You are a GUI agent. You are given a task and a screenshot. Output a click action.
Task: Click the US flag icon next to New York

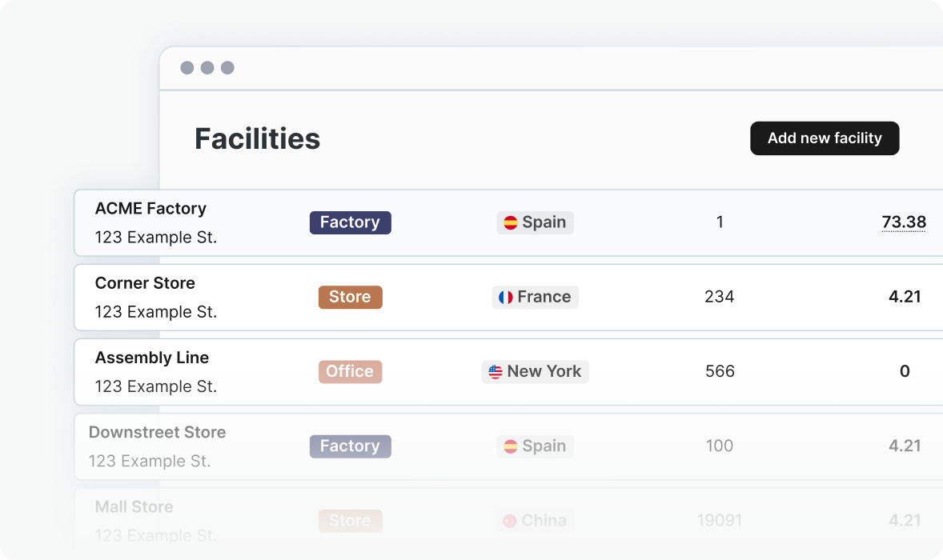coord(496,372)
